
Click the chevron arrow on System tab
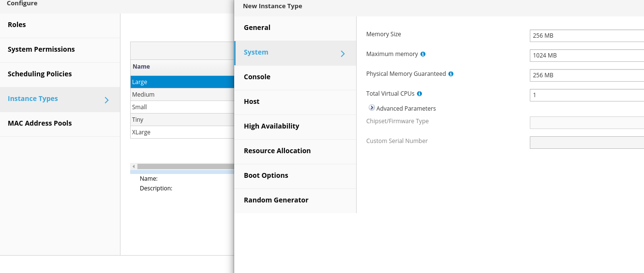point(343,54)
